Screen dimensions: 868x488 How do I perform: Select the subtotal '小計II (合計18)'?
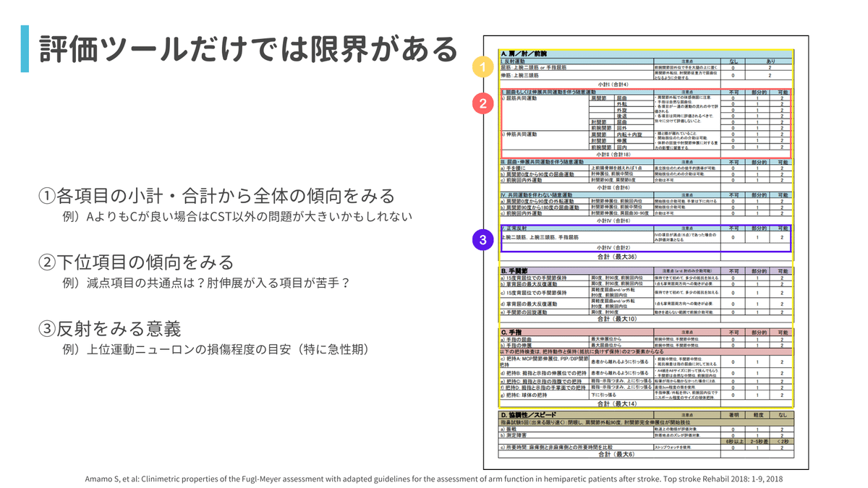point(615,154)
